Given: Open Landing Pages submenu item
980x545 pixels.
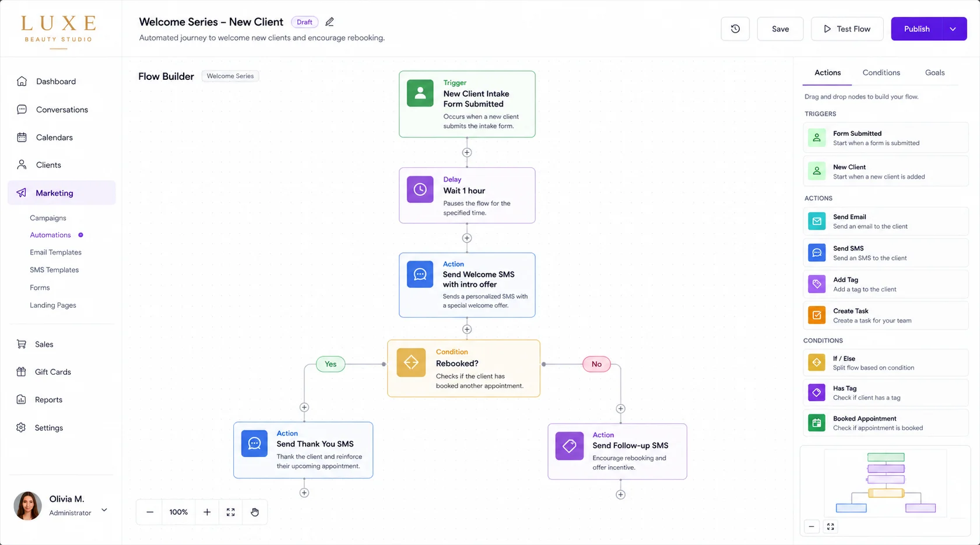Looking at the screenshot, I should pyautogui.click(x=53, y=305).
